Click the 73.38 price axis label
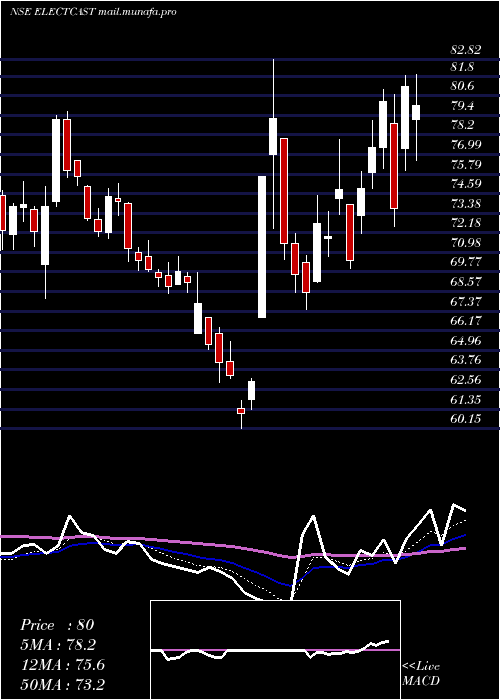 (466, 204)
